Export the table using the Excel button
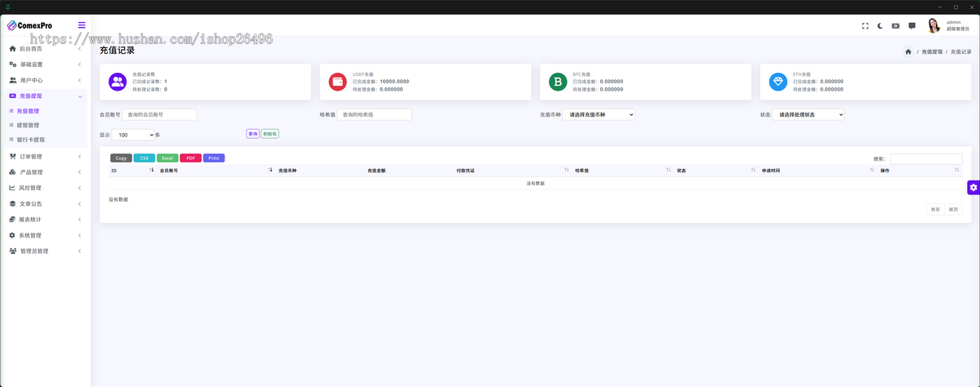Viewport: 980px width, 387px height. pos(167,158)
